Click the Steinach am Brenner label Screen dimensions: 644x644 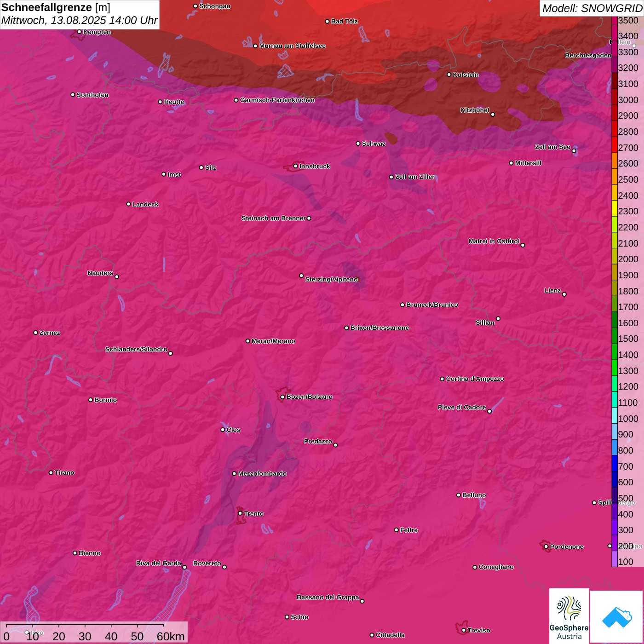pyautogui.click(x=273, y=218)
